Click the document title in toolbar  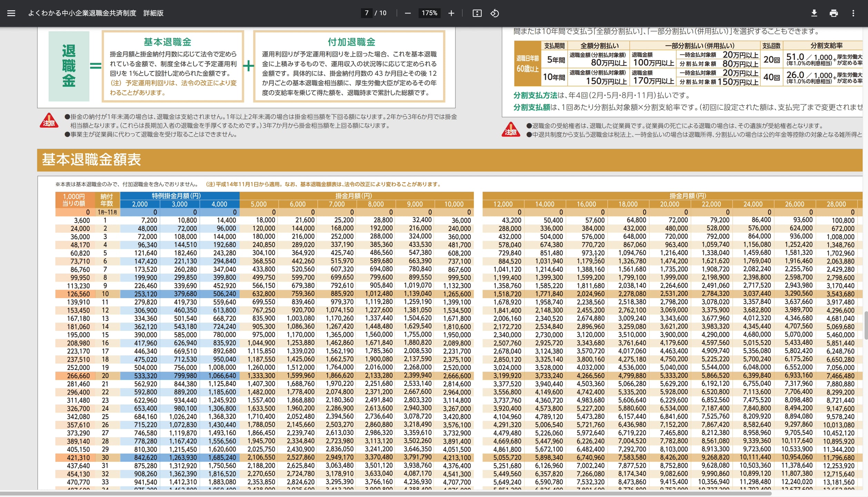point(96,13)
